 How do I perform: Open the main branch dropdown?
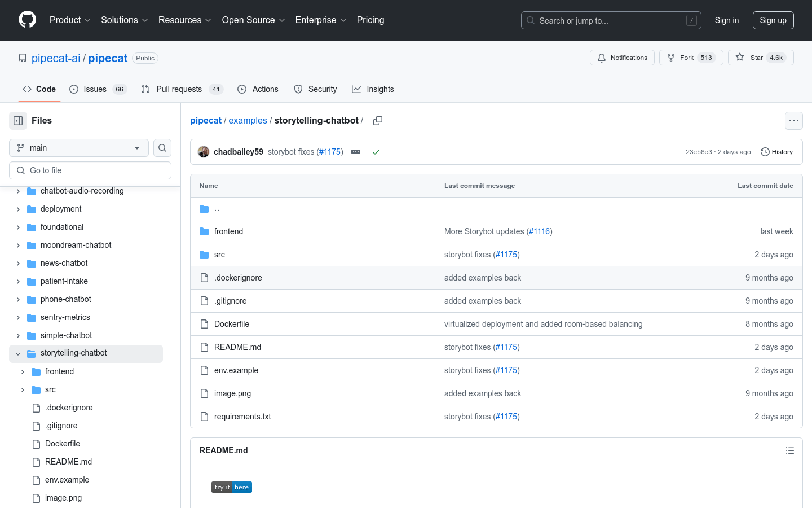point(79,148)
